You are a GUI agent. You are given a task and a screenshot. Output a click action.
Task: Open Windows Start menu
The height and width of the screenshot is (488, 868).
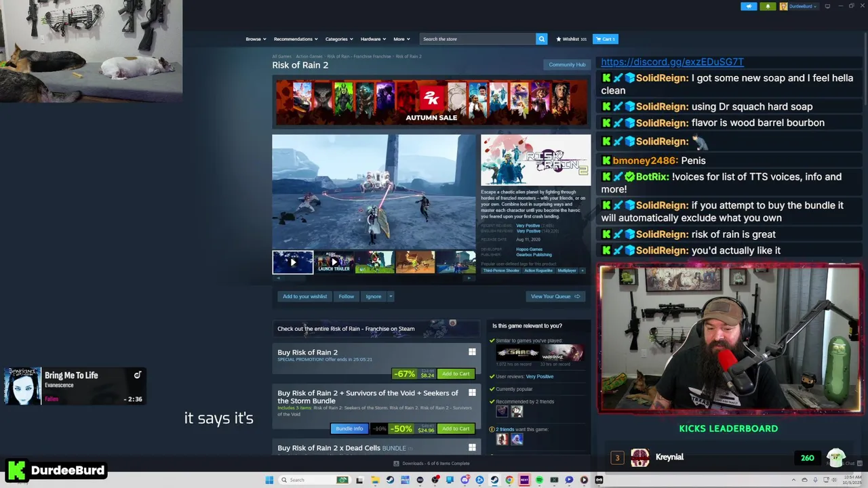269,480
